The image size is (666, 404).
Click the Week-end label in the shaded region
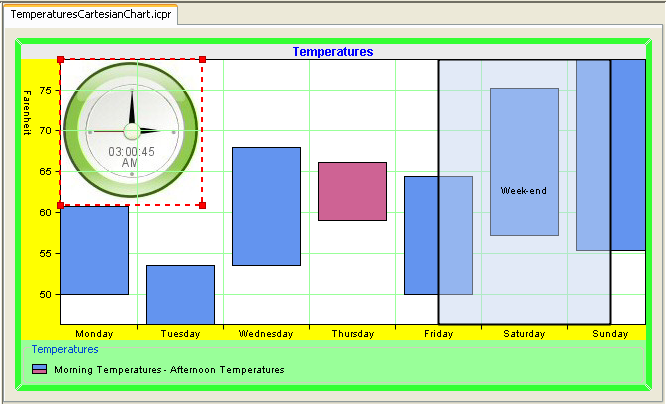click(524, 190)
